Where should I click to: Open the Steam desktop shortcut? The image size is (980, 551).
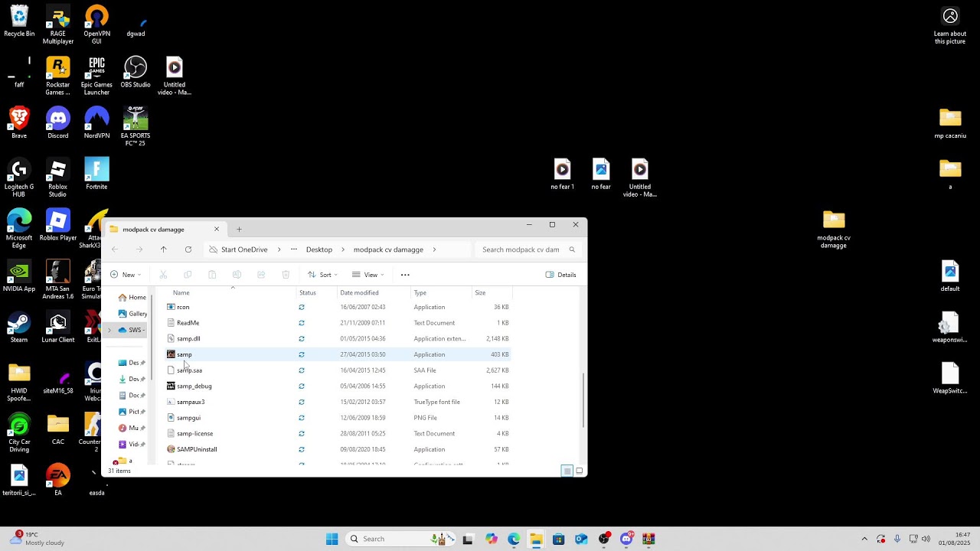pyautogui.click(x=19, y=328)
